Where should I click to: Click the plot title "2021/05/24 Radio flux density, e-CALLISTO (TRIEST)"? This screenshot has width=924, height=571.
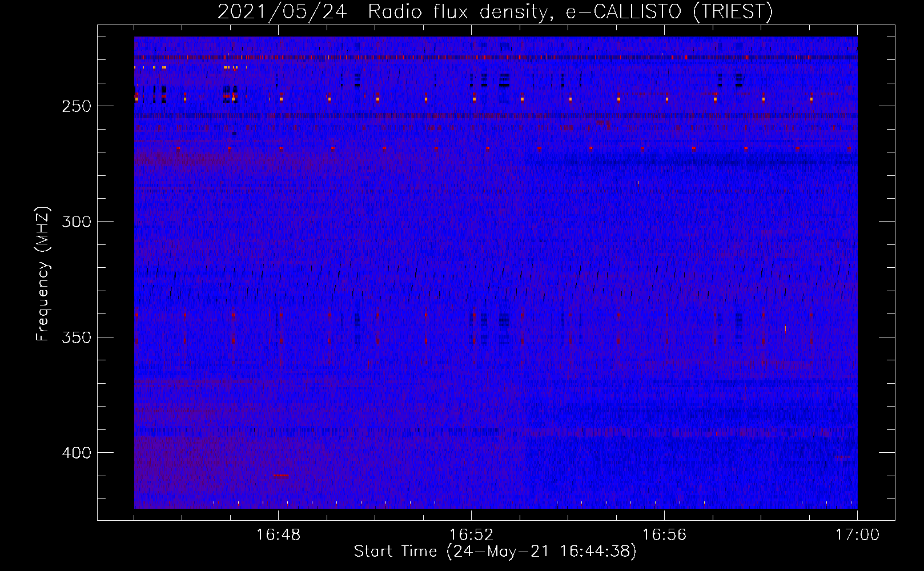(495, 11)
